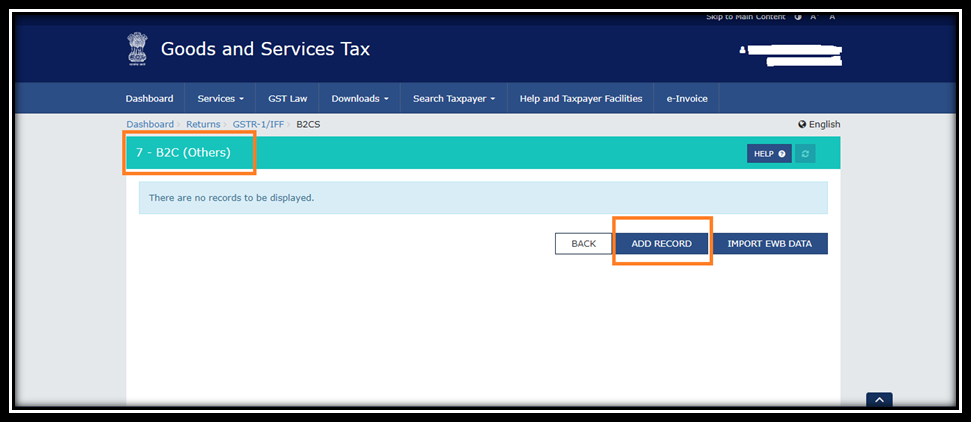Image resolution: width=971 pixels, height=422 pixels.
Task: Click the scroll-to-top arrow icon
Action: 879,400
